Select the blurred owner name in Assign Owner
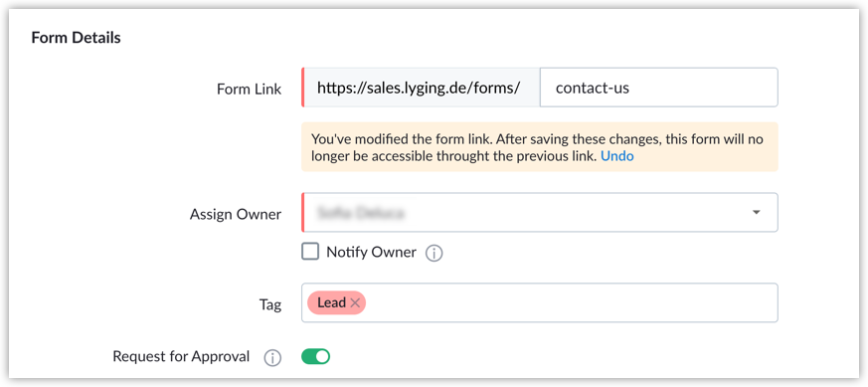 [360, 212]
